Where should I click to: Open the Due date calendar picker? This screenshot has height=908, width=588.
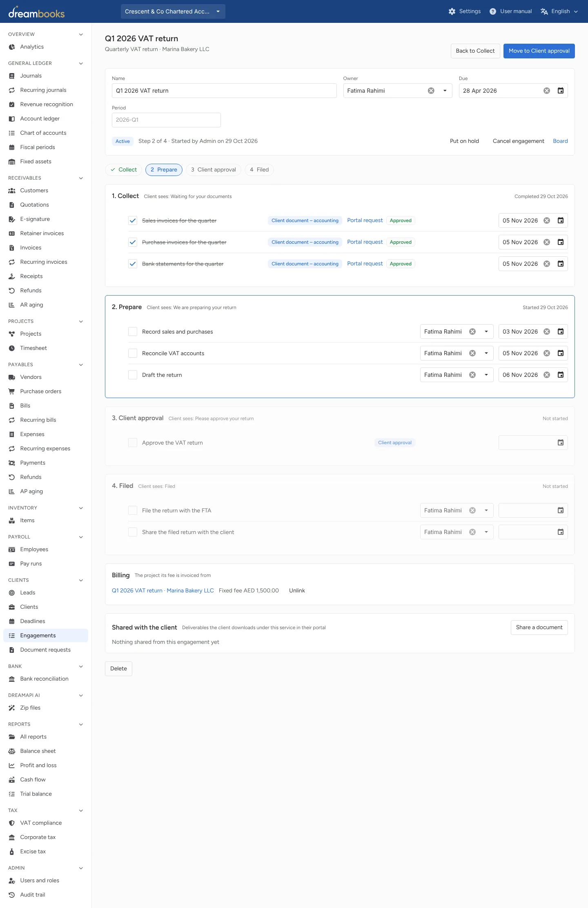pyautogui.click(x=561, y=91)
